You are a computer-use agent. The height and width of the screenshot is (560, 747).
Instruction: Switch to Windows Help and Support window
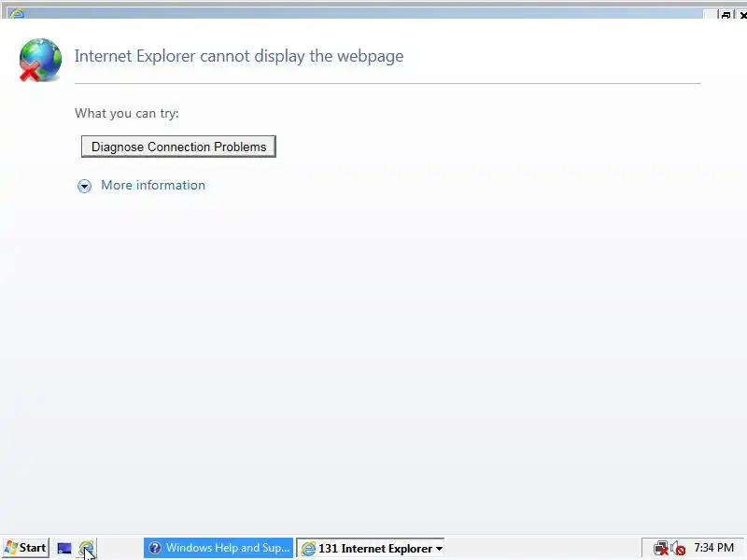tap(218, 548)
